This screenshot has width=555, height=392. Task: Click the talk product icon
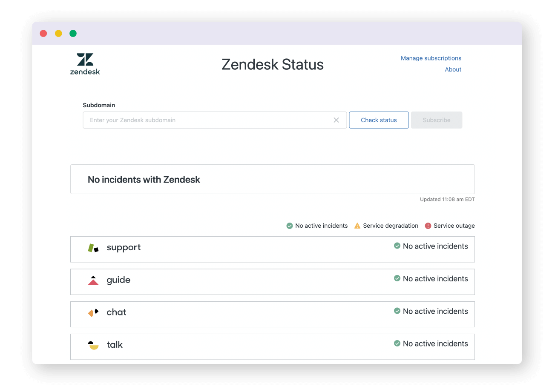[93, 345]
